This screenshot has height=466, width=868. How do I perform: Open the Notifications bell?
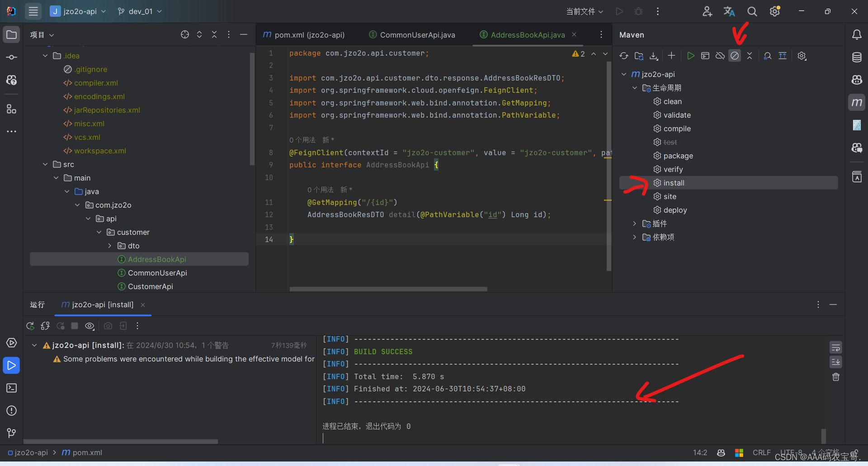point(857,35)
